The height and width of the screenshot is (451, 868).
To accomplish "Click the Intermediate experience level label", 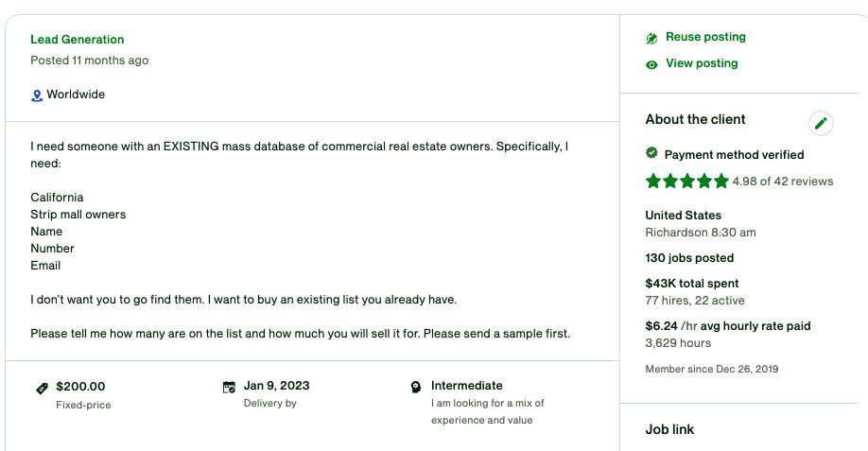I will click(x=467, y=386).
